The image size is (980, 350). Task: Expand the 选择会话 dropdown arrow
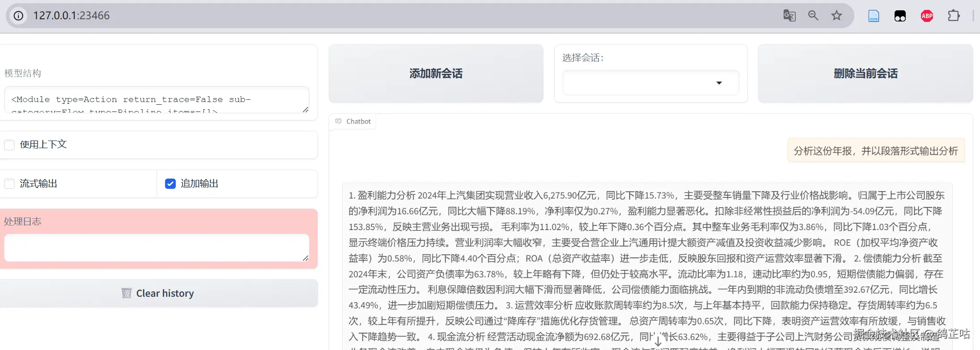point(719,83)
